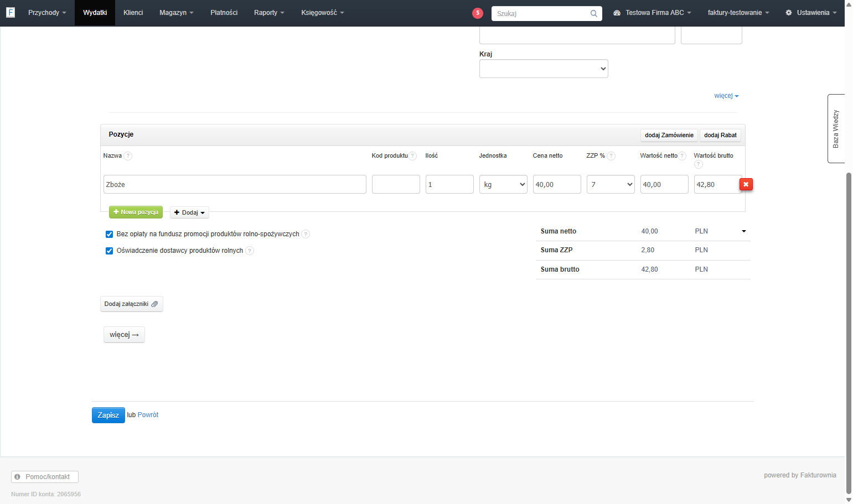
Task: Click the Powrót link
Action: [x=148, y=415]
